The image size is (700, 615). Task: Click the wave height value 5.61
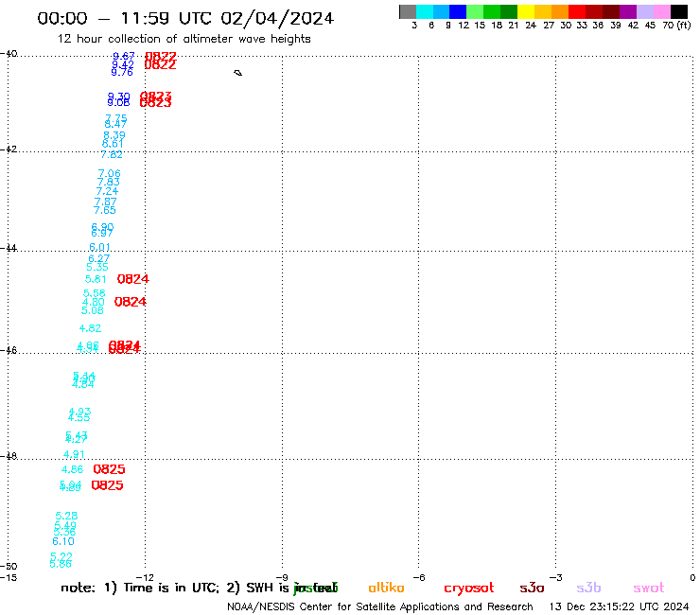96,279
